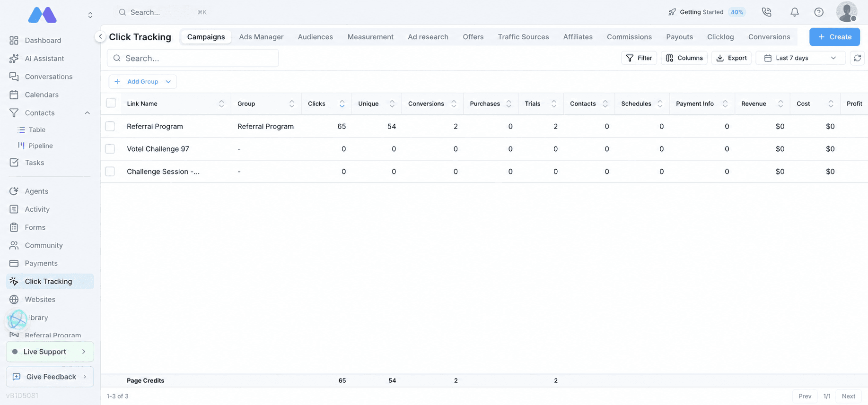Open the Calendars icon in sidebar
This screenshot has width=868, height=405.
(x=14, y=95)
